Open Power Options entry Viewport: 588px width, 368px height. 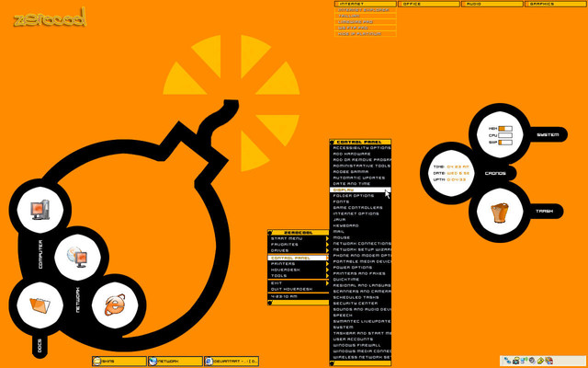(x=360, y=268)
